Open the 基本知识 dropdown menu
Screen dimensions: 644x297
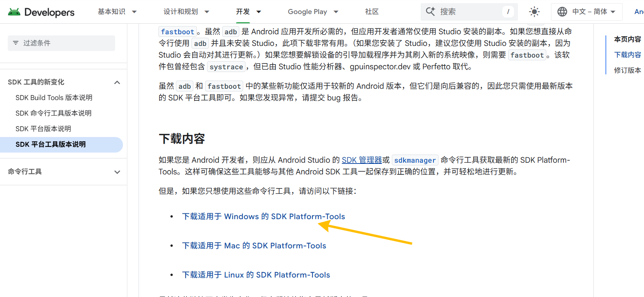(x=117, y=12)
